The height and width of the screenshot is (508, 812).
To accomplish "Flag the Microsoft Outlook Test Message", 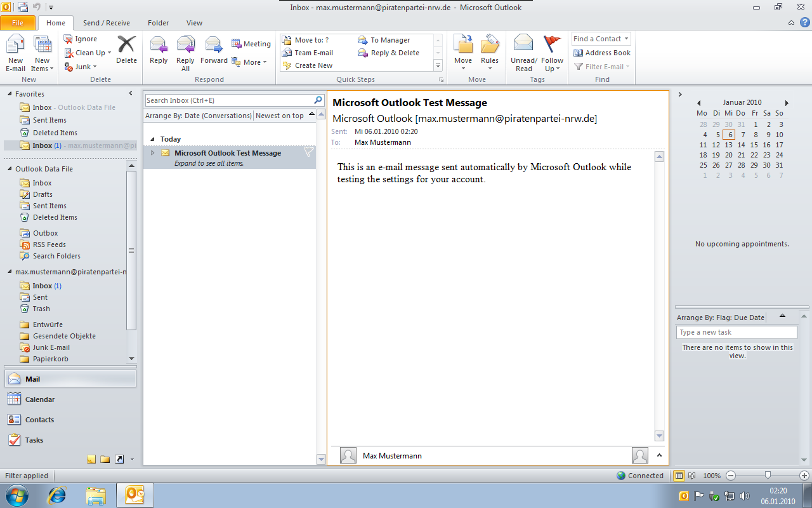I will tap(308, 152).
